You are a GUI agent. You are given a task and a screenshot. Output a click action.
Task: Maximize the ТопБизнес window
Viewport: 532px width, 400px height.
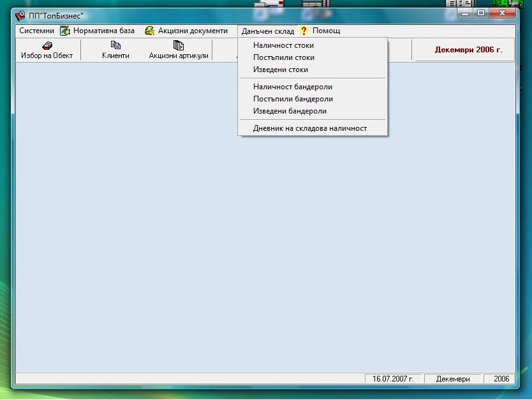(481, 13)
